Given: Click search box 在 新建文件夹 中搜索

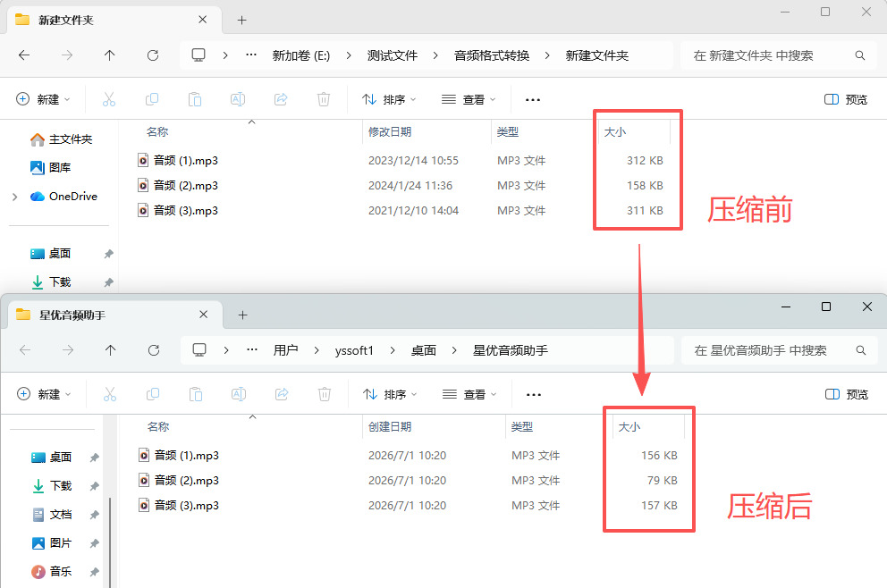Looking at the screenshot, I should [779, 55].
